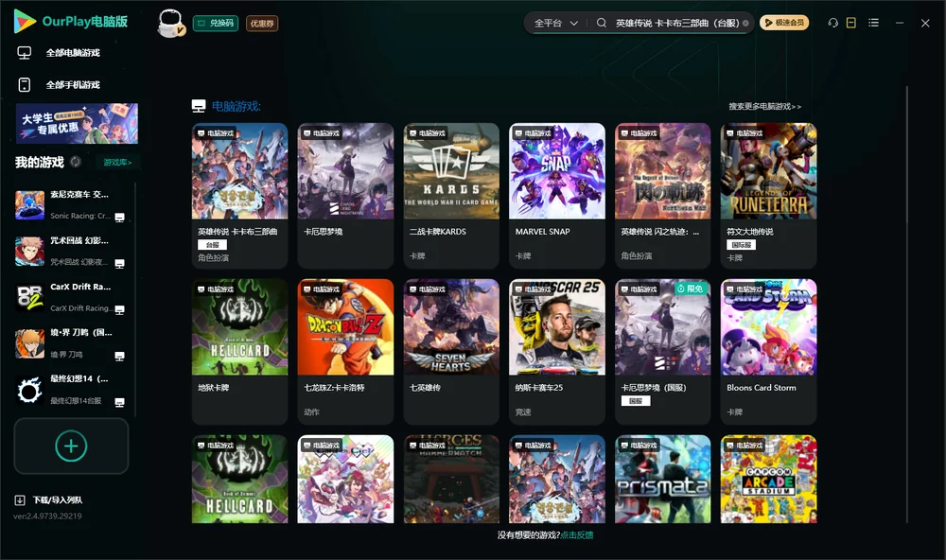
Task: Click the PC icon on 最终幻想14 row
Action: tap(119, 403)
